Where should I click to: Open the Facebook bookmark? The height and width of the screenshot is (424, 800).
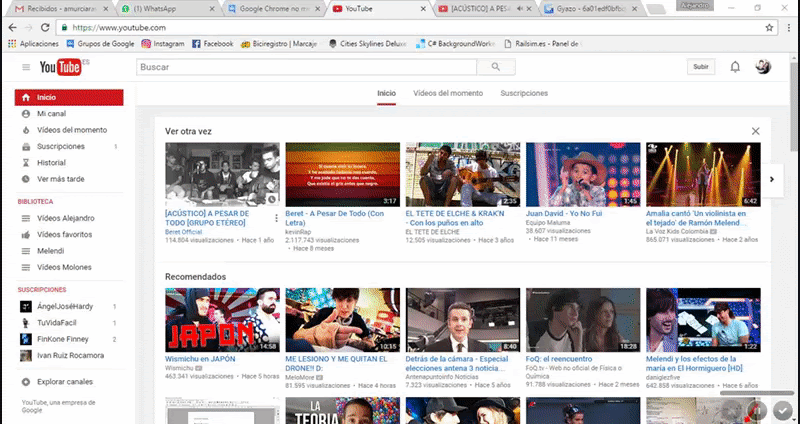point(212,44)
